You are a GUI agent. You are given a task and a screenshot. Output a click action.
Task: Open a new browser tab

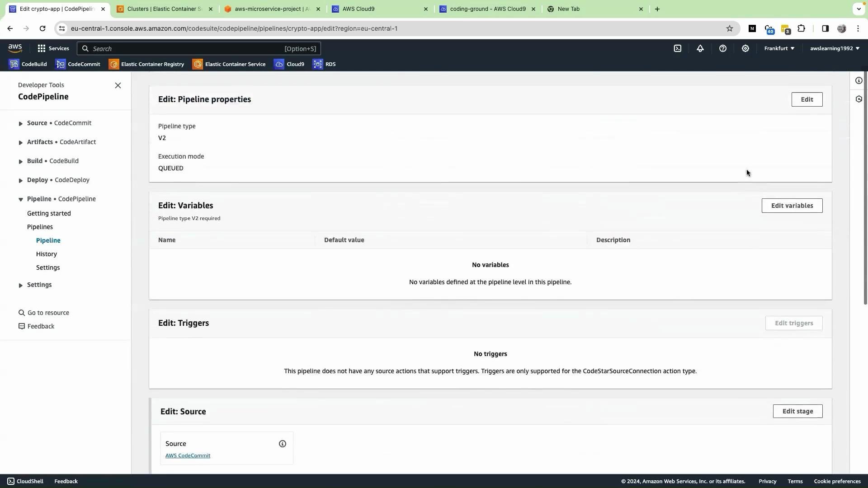click(657, 9)
